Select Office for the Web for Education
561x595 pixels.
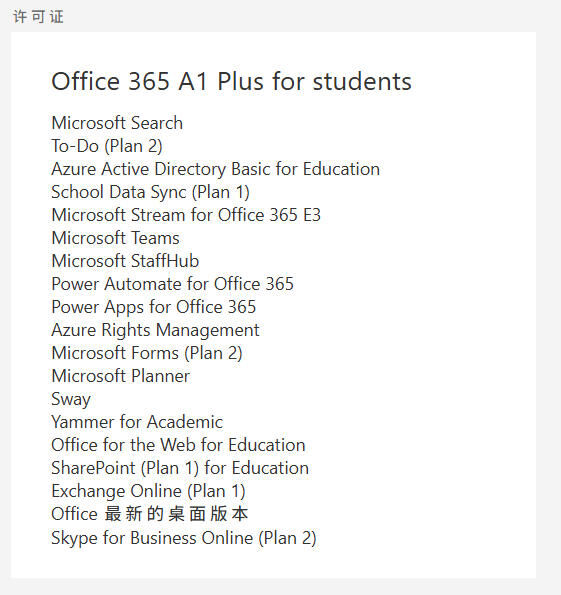point(178,445)
